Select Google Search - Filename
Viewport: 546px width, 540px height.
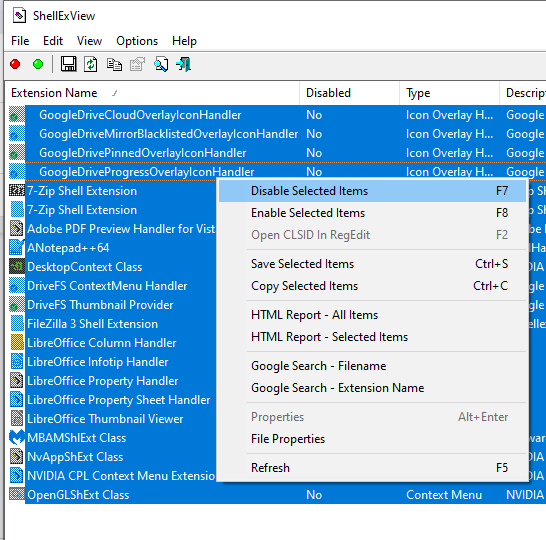[x=372, y=366]
